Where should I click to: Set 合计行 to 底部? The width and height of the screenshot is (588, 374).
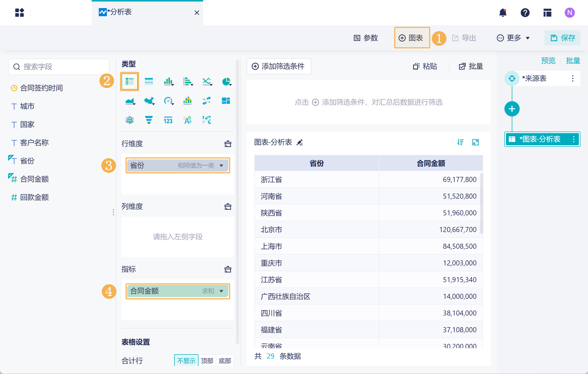[225, 360]
